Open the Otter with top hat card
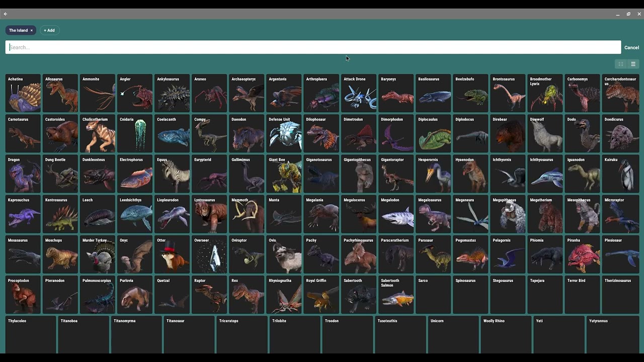 pos(172,254)
